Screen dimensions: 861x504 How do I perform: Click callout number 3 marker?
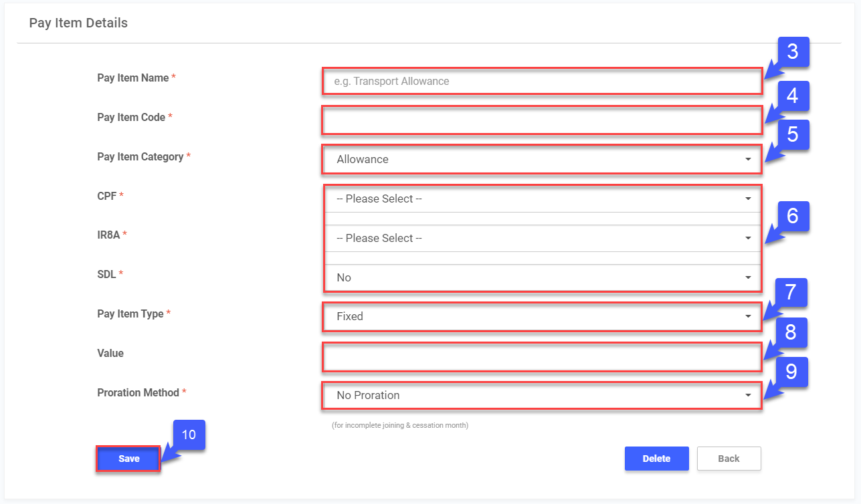point(793,52)
